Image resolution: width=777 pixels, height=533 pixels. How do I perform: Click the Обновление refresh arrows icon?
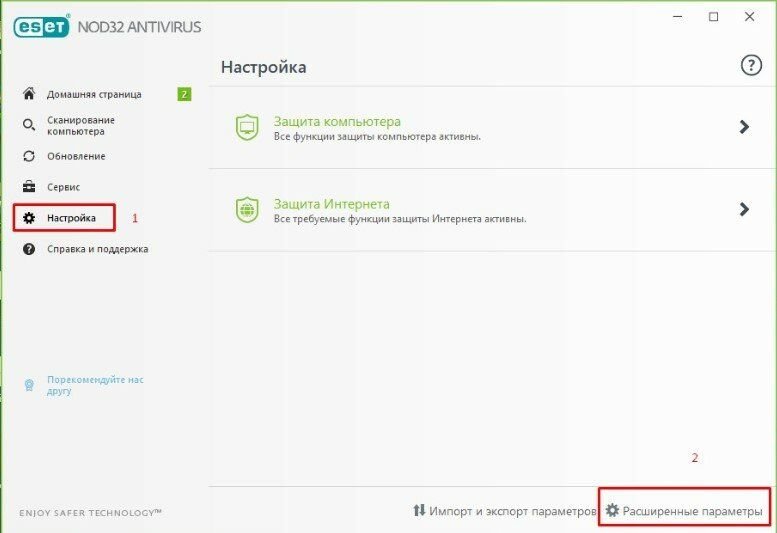click(28, 156)
